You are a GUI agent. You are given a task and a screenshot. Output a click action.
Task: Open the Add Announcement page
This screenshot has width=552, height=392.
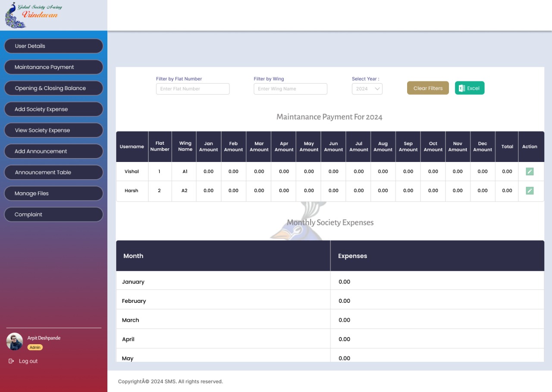(53, 152)
